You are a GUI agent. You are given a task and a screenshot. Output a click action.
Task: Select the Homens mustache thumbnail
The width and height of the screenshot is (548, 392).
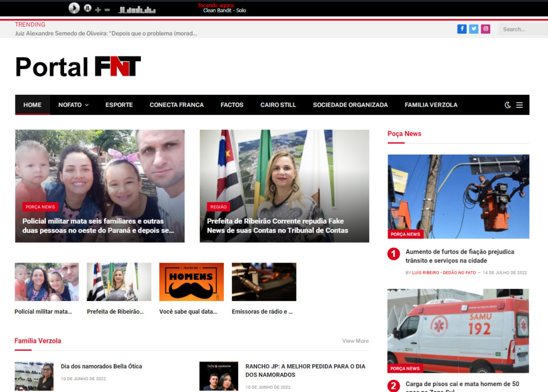pos(192,282)
